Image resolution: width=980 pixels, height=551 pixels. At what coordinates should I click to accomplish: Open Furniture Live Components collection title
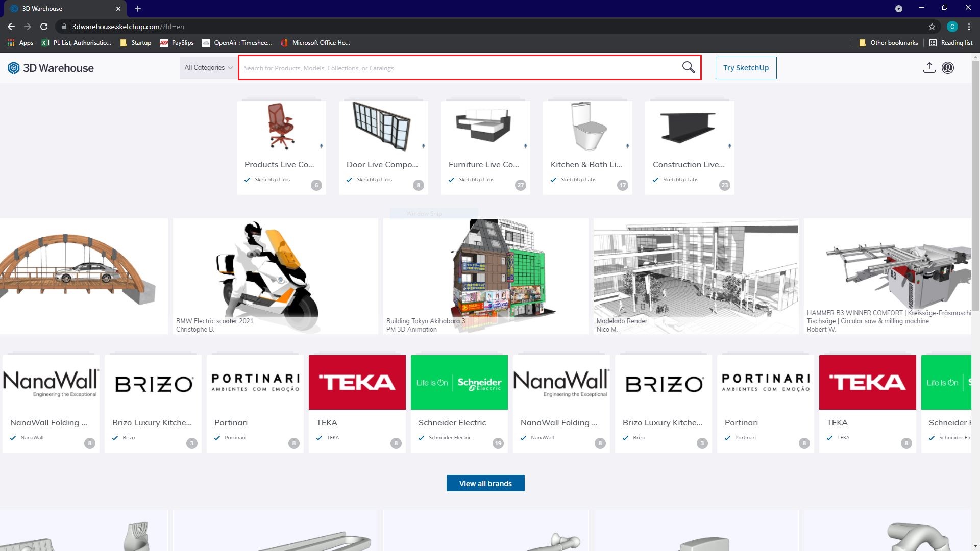tap(483, 165)
